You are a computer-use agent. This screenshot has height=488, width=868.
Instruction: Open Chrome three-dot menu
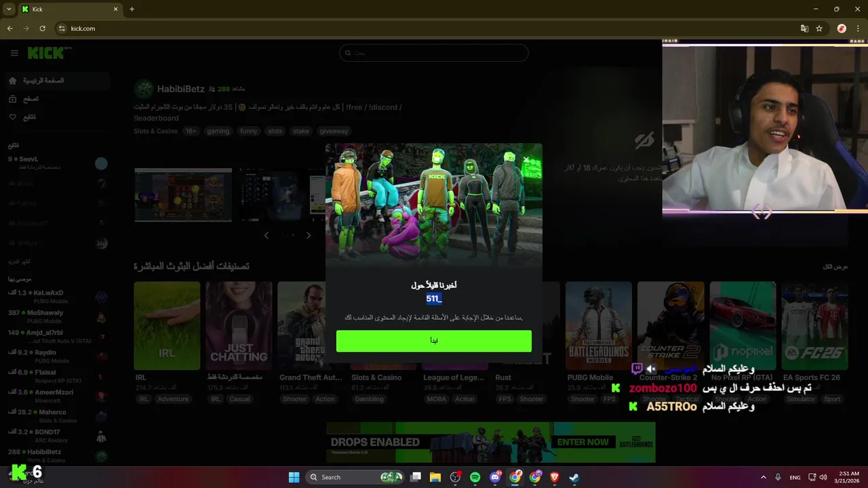point(859,28)
